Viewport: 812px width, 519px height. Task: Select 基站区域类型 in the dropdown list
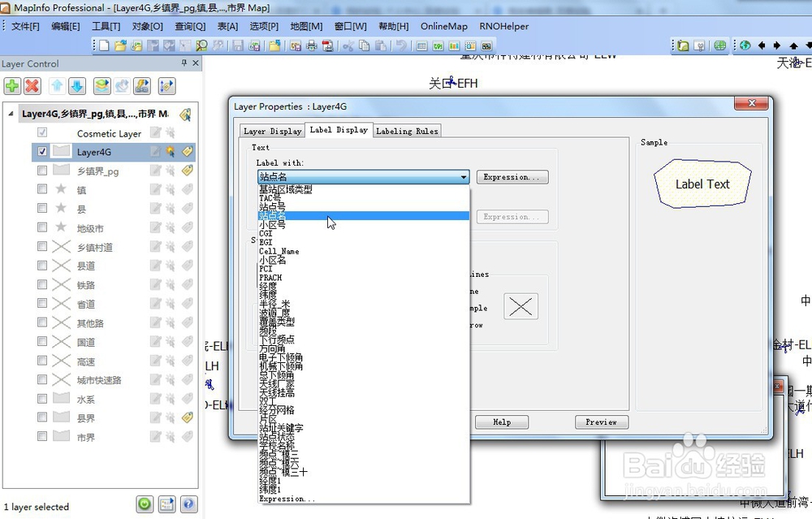pos(364,189)
